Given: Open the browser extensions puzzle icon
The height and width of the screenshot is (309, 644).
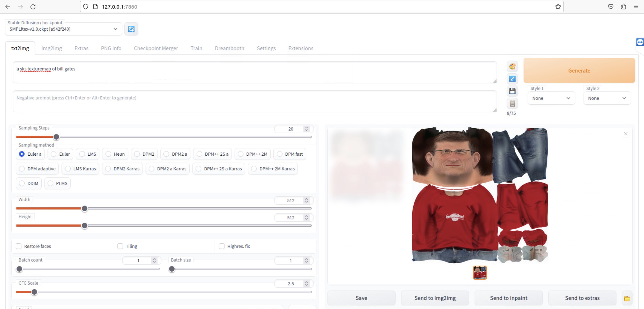Looking at the screenshot, I should tap(623, 7).
